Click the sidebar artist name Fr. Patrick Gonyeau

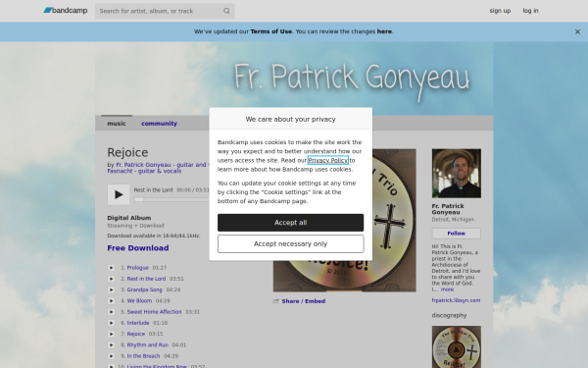448,209
